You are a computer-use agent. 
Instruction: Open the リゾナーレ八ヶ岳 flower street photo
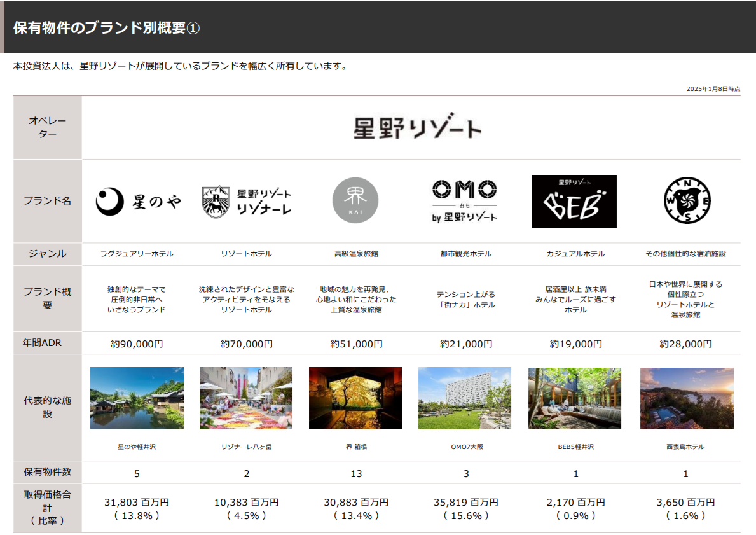(246, 398)
